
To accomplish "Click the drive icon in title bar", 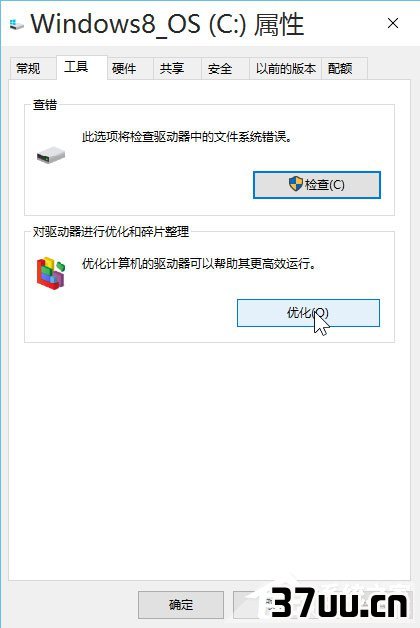I will pyautogui.click(x=16, y=24).
